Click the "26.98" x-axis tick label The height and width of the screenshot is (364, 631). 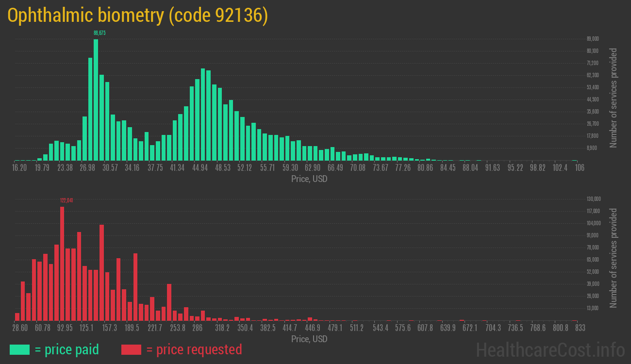click(87, 167)
